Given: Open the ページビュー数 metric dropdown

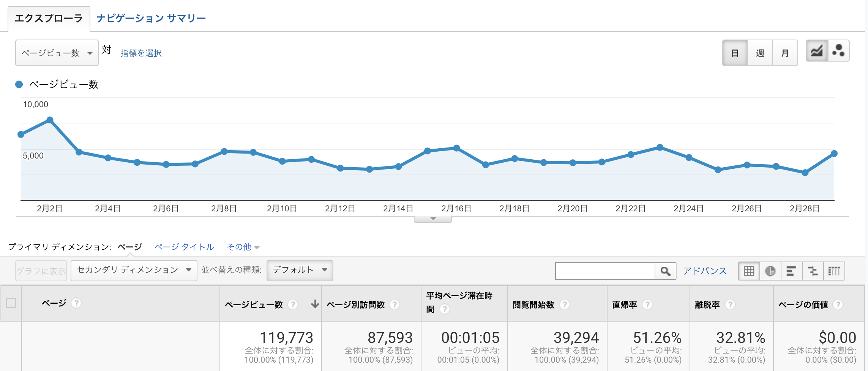Looking at the screenshot, I should 56,53.
